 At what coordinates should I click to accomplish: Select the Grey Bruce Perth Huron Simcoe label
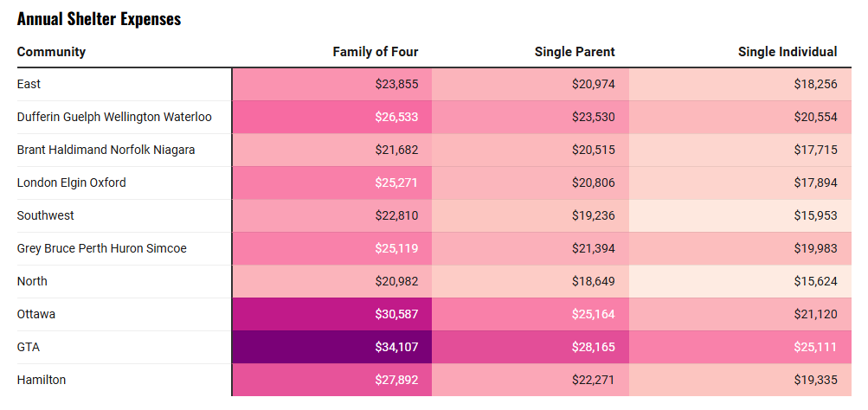click(x=102, y=248)
